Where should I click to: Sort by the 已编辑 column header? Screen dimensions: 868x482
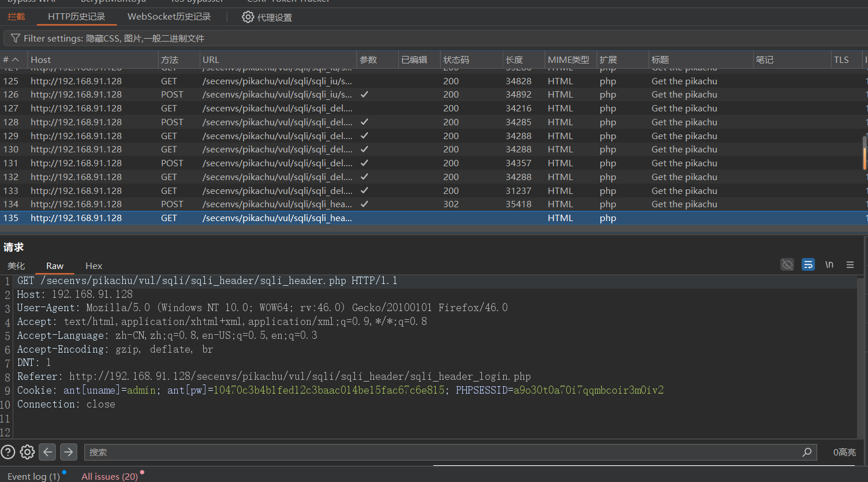(x=419, y=59)
